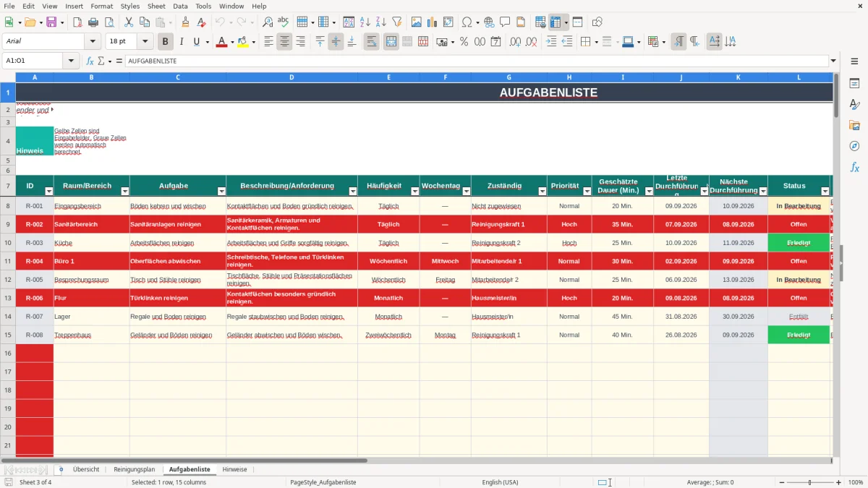Adjust the zoom slider
Image resolution: width=868 pixels, height=488 pixels.
click(x=810, y=482)
